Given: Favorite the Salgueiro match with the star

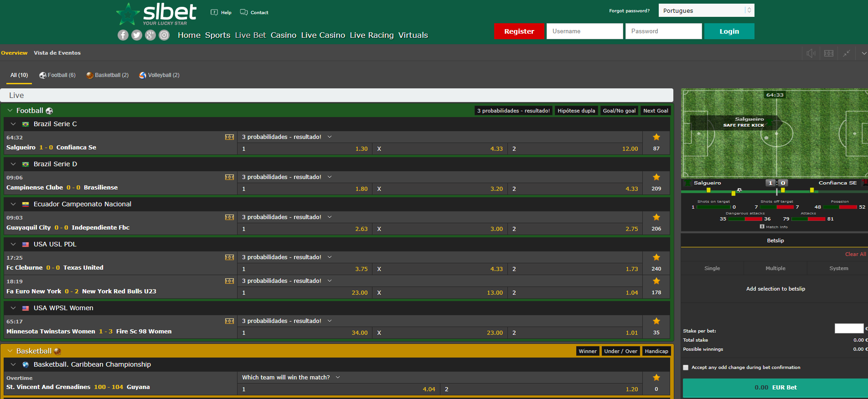Looking at the screenshot, I should 656,137.
